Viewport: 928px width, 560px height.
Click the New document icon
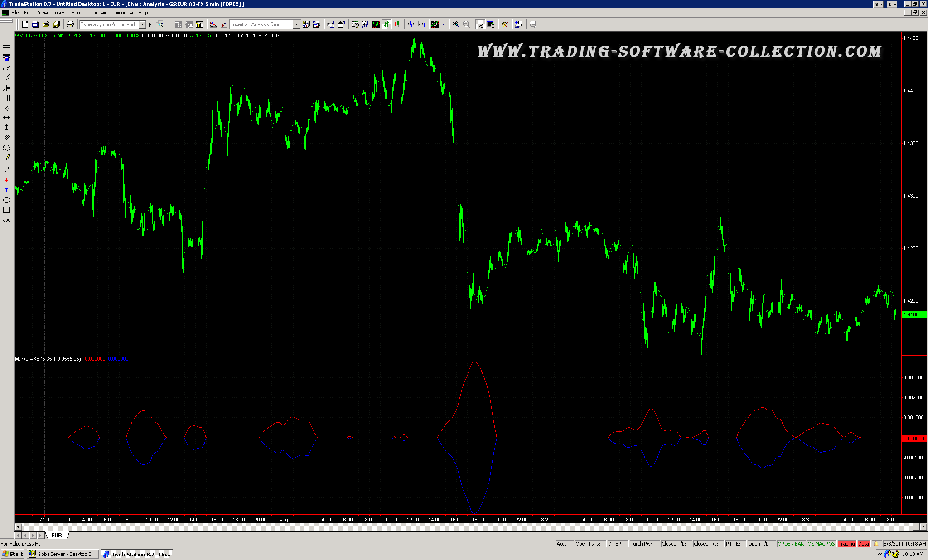coord(25,24)
